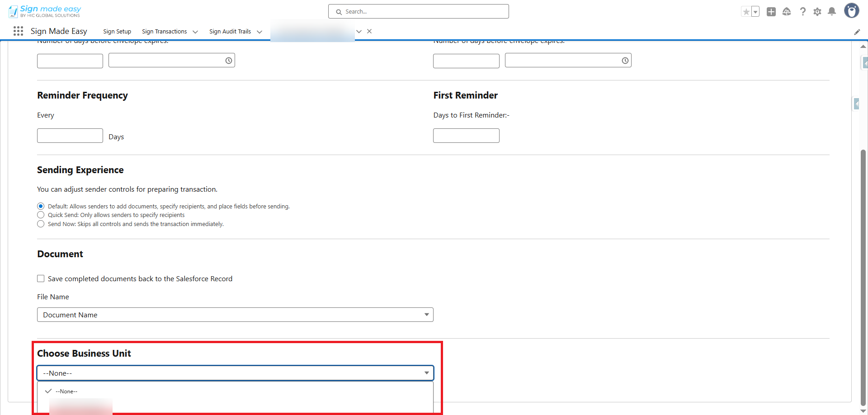Select the Send Now option

click(41, 224)
